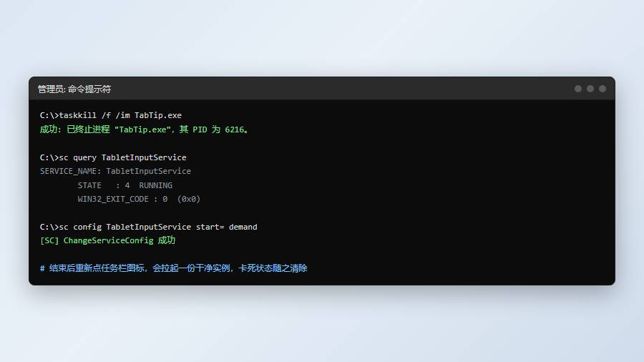The image size is (644, 362).
Task: Click the 'WIN32_EXIT_CODE : 0 (0x0)' line
Action: click(139, 199)
